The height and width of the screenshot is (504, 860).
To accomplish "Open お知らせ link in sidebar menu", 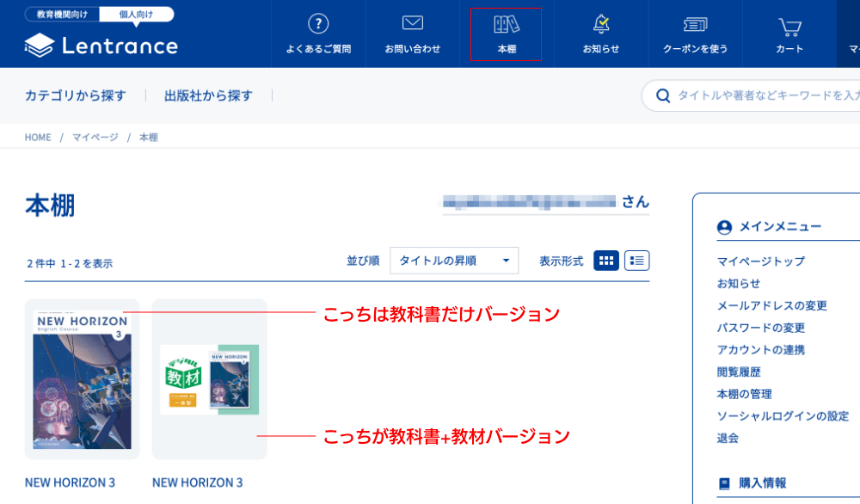I will click(x=739, y=284).
